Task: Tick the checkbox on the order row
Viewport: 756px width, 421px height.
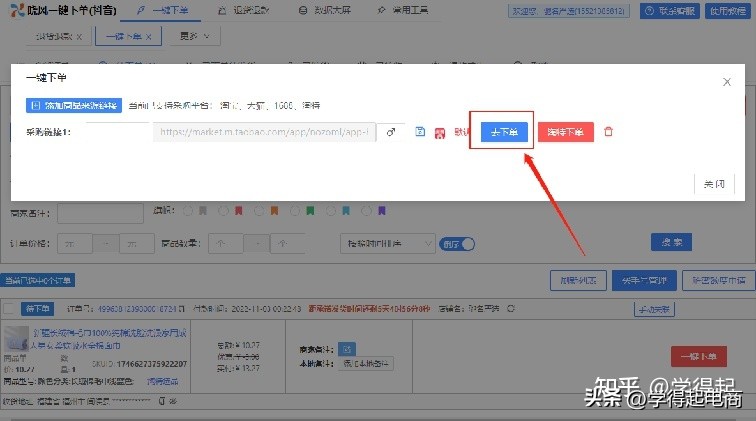Action: click(x=9, y=309)
